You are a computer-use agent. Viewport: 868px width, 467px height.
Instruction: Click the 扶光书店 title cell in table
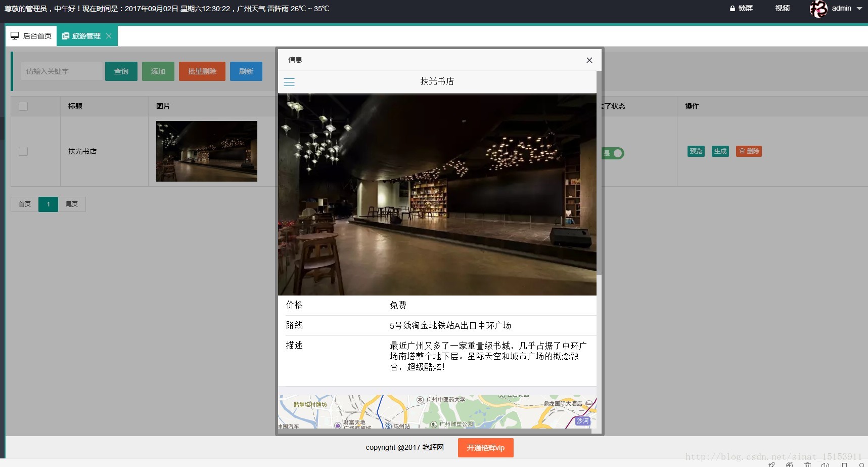point(82,151)
